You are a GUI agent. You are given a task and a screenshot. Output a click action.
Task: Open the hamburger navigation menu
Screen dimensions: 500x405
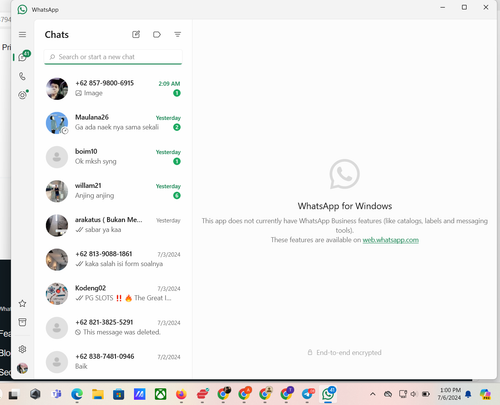coord(22,35)
